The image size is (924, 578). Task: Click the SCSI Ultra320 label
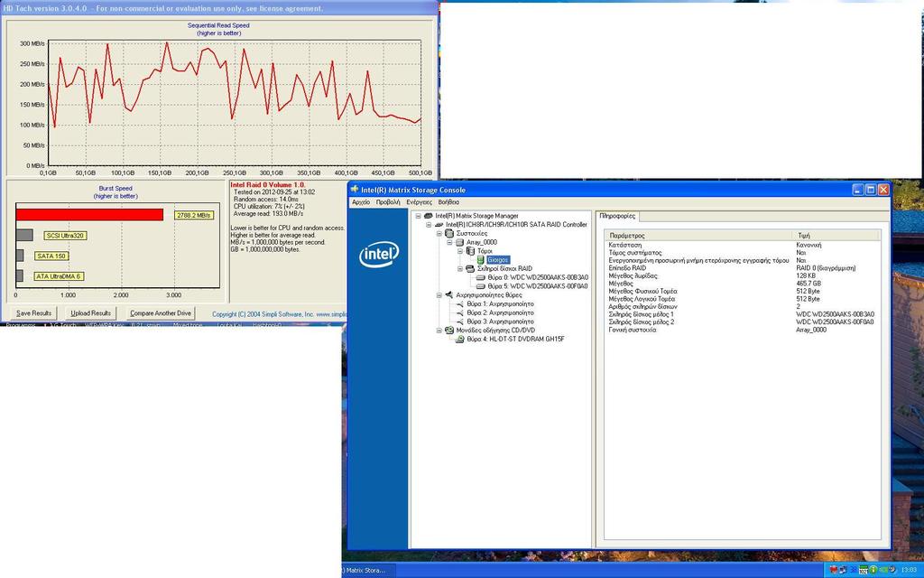coord(65,236)
